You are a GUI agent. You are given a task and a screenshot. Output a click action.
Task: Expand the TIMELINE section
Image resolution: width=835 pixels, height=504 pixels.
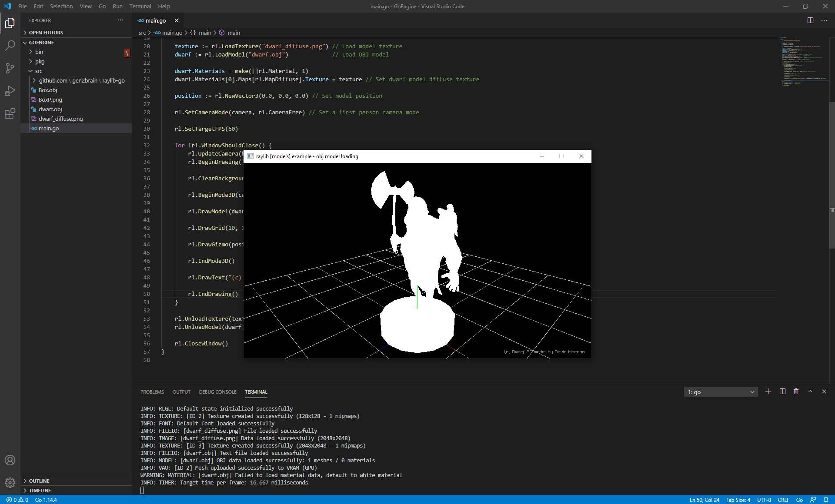[x=76, y=491]
